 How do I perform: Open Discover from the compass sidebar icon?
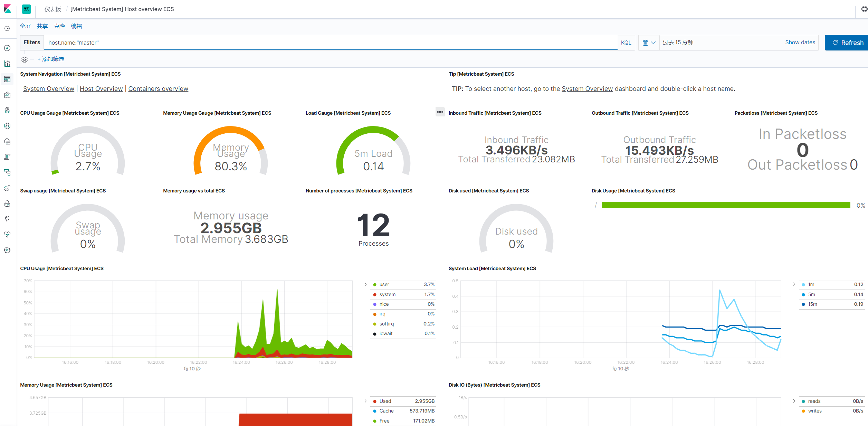click(7, 48)
